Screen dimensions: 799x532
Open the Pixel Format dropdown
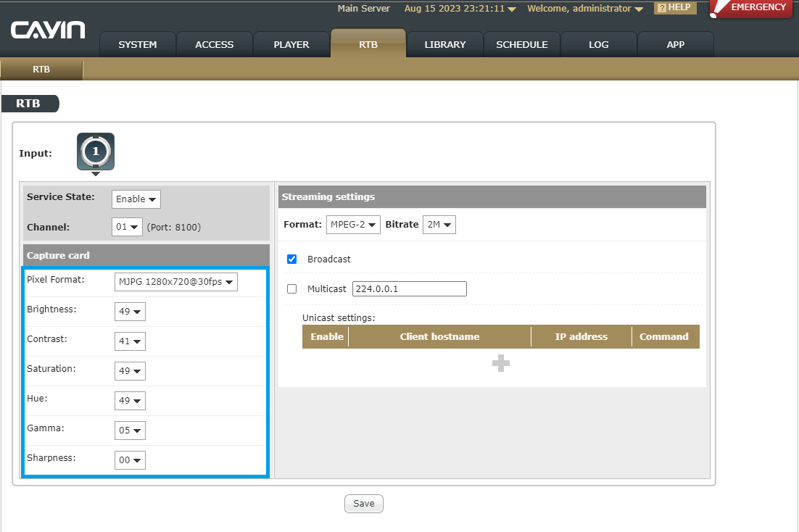[x=175, y=282]
